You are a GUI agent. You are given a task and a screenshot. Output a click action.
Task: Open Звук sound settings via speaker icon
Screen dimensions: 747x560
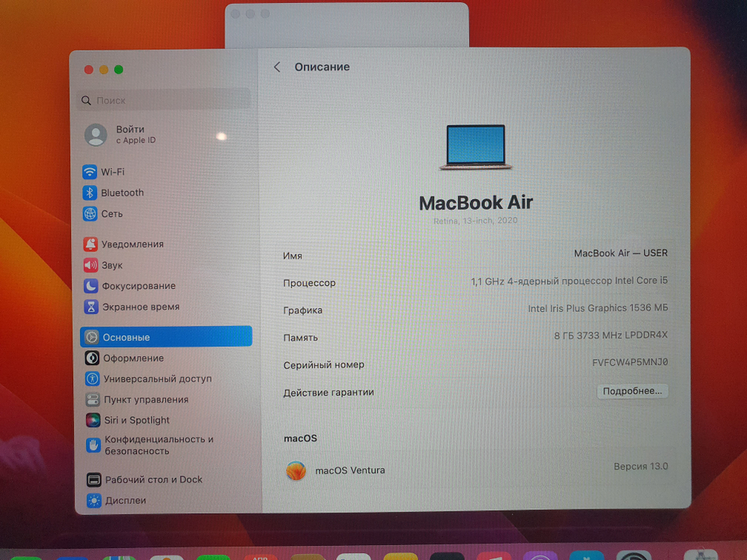point(92,264)
